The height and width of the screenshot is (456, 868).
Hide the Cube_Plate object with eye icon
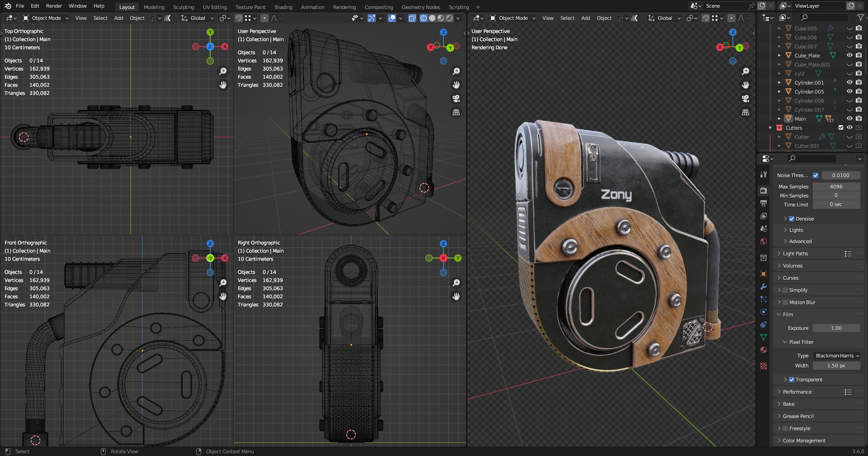point(849,56)
